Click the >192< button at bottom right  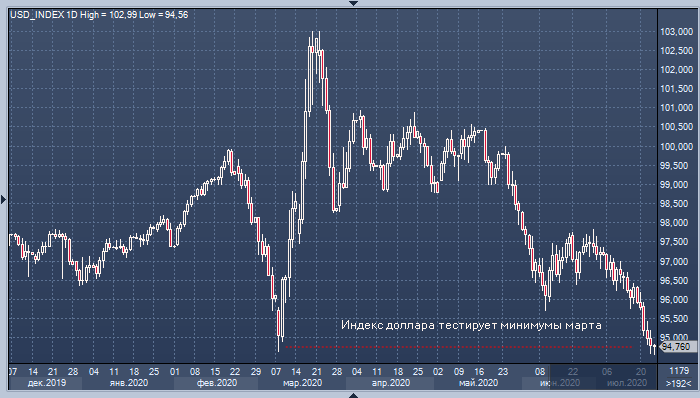[x=679, y=383]
